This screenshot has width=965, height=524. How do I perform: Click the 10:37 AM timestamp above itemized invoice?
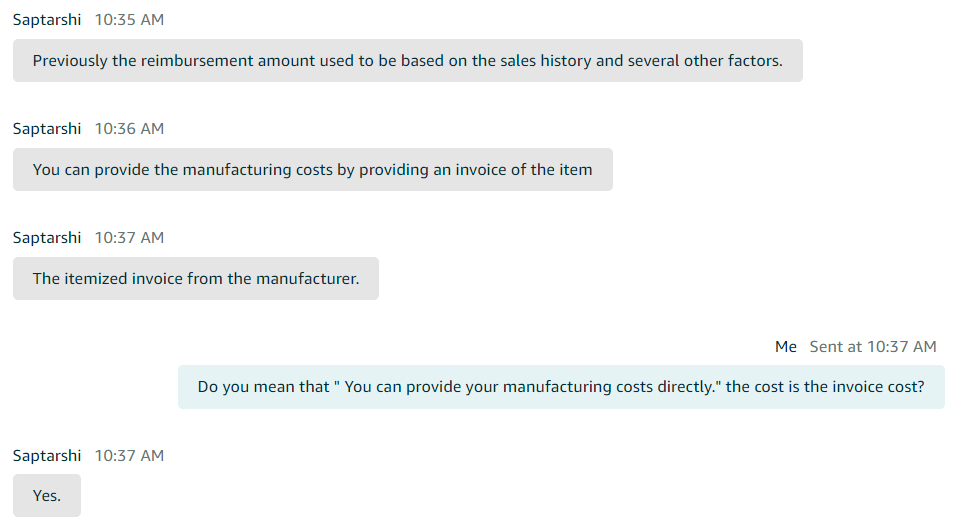pyautogui.click(x=129, y=238)
